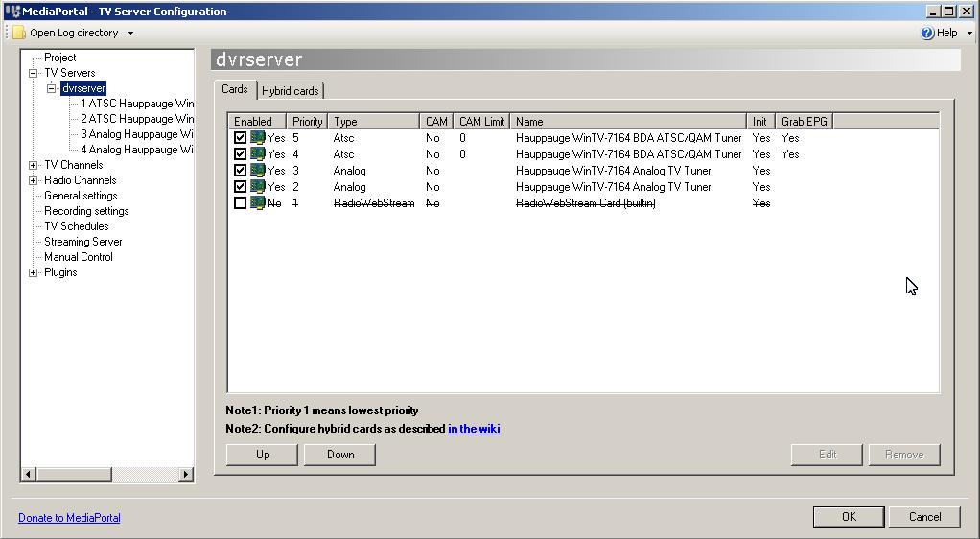
Task: Click the RadioWebStream card icon
Action: 258,203
